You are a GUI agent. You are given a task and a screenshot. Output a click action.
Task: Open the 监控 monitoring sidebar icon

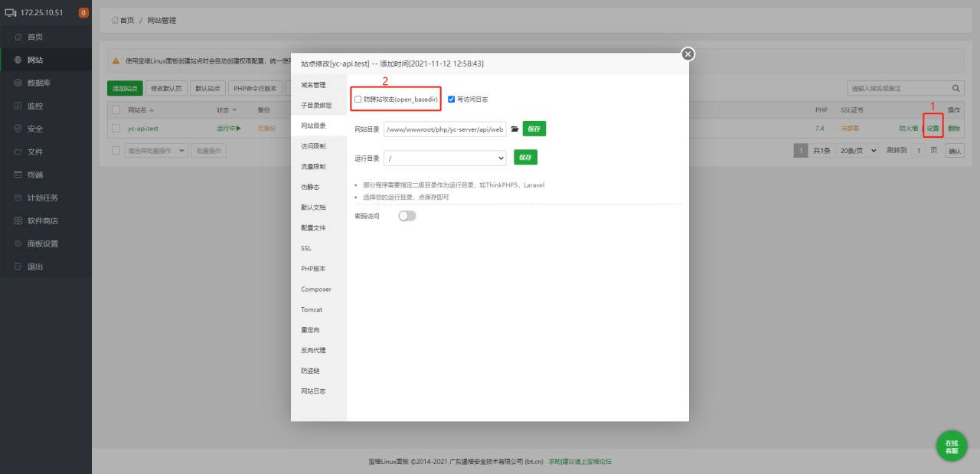pyautogui.click(x=18, y=106)
